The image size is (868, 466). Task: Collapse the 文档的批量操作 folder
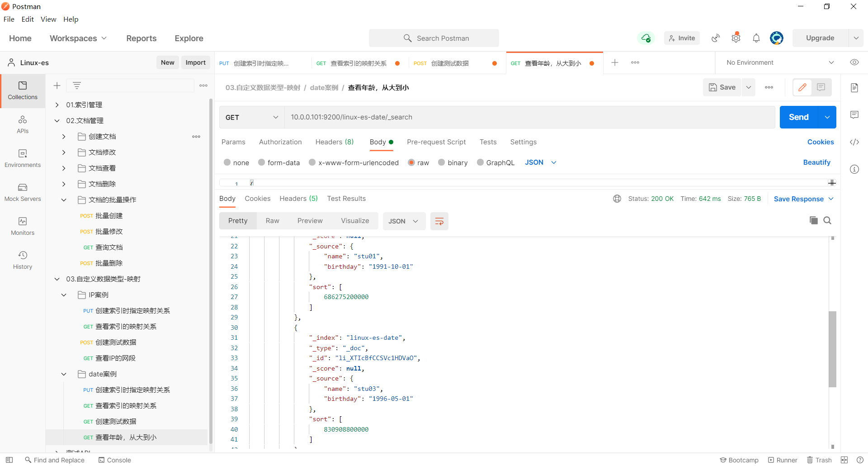pos(64,200)
